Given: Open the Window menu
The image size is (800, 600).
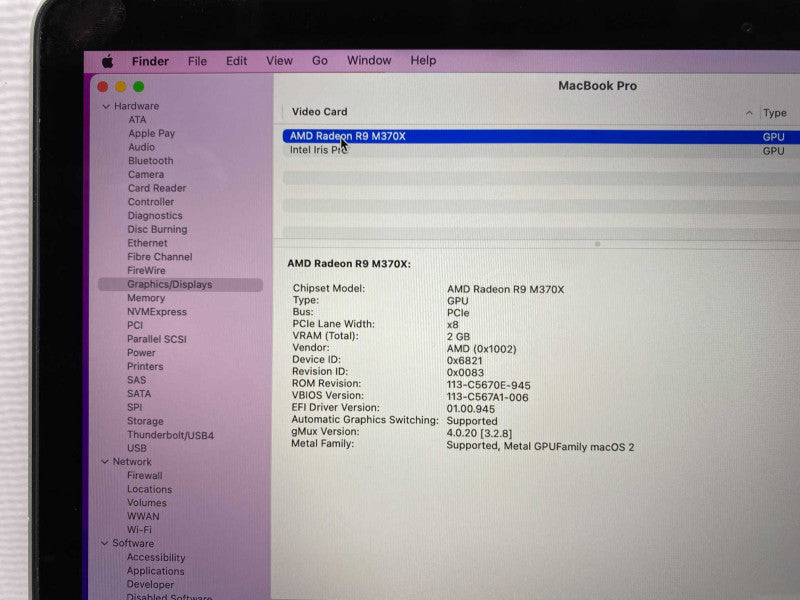Looking at the screenshot, I should click(369, 60).
